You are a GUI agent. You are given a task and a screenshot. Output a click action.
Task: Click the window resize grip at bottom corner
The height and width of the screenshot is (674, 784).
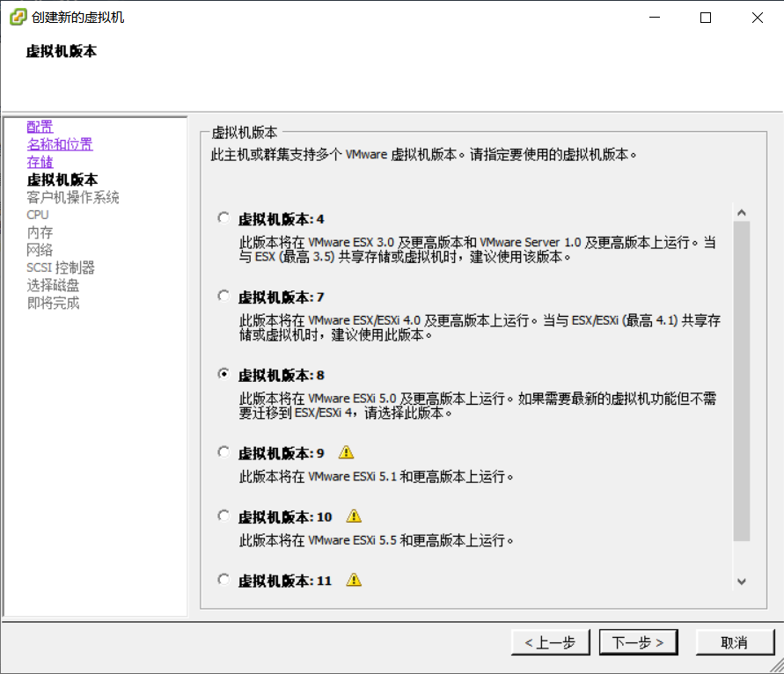coord(776,666)
